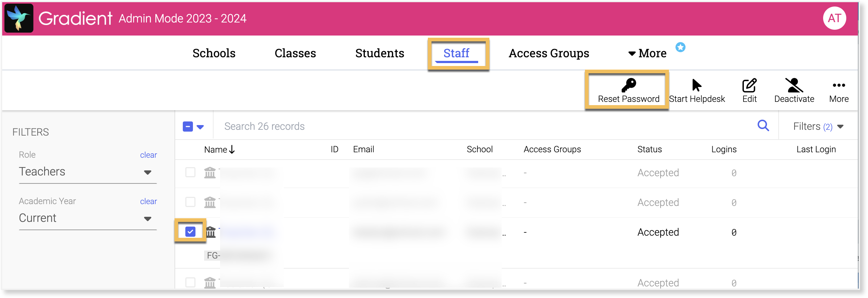
Task: Open the Access Groups tab
Action: pyautogui.click(x=549, y=53)
